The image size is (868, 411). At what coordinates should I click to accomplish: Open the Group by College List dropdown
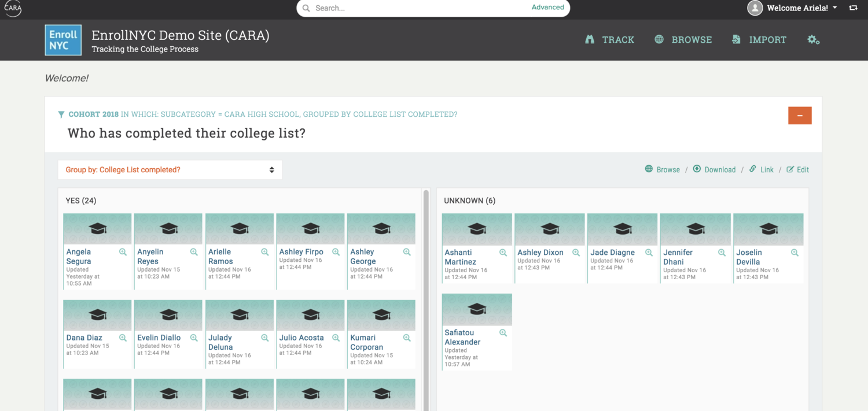170,170
